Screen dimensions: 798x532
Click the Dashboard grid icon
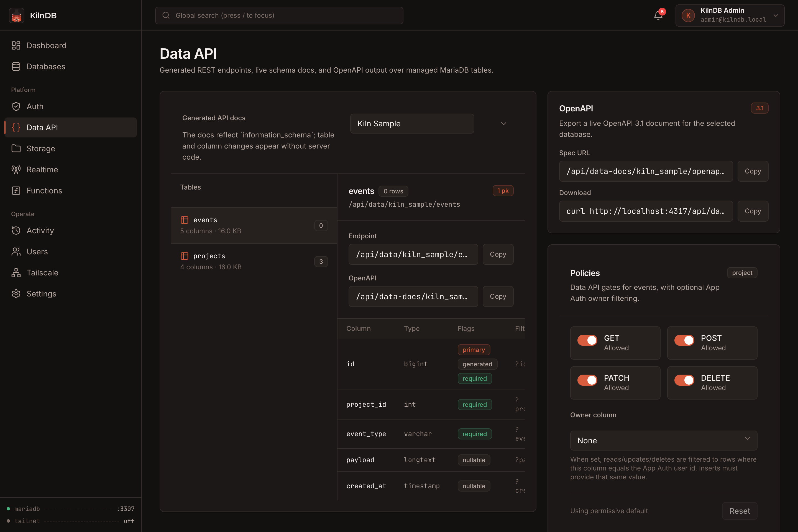click(x=16, y=45)
